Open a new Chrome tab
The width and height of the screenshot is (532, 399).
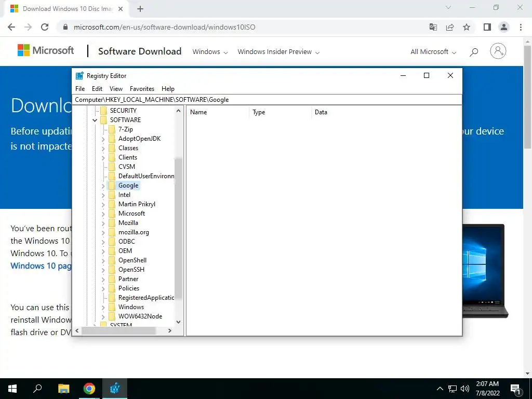(x=140, y=9)
